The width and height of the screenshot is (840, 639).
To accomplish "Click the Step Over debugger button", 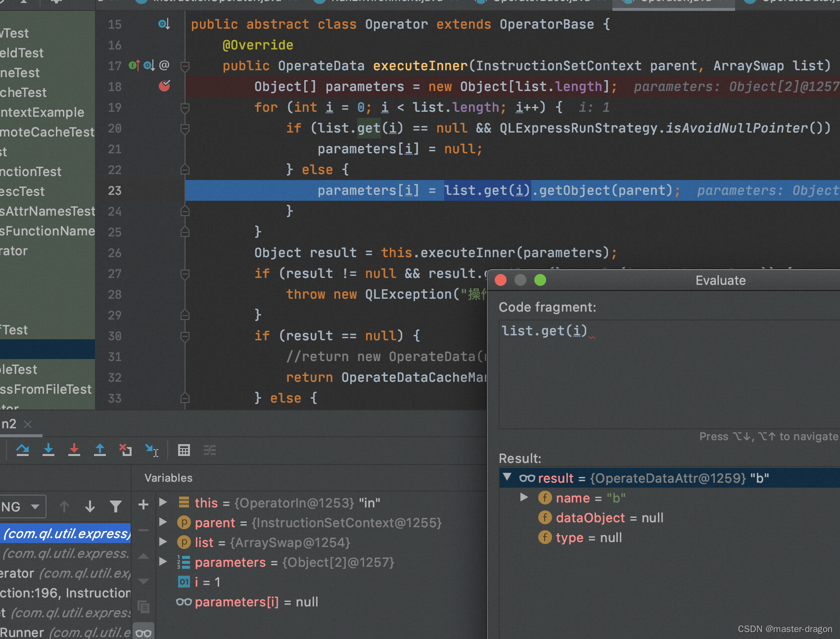I will tap(23, 450).
